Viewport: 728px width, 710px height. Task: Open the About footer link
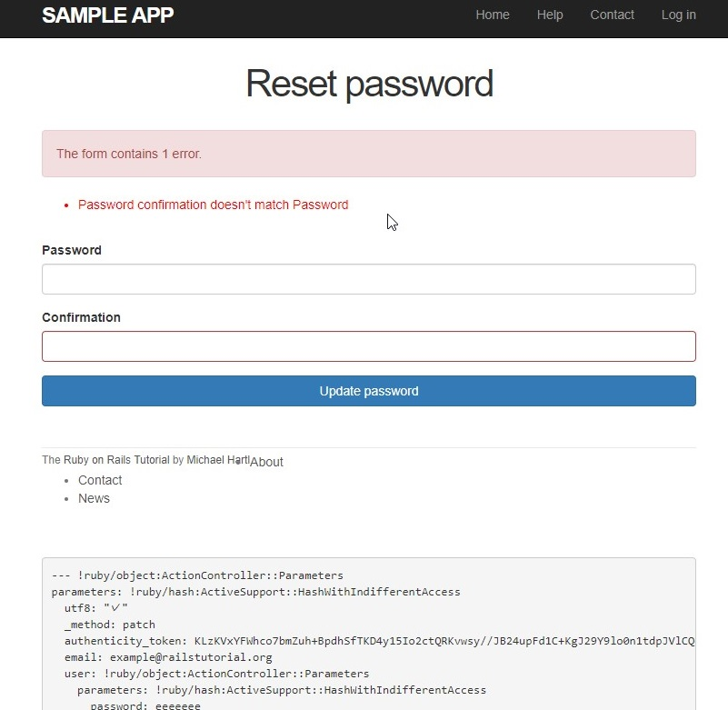[267, 462]
